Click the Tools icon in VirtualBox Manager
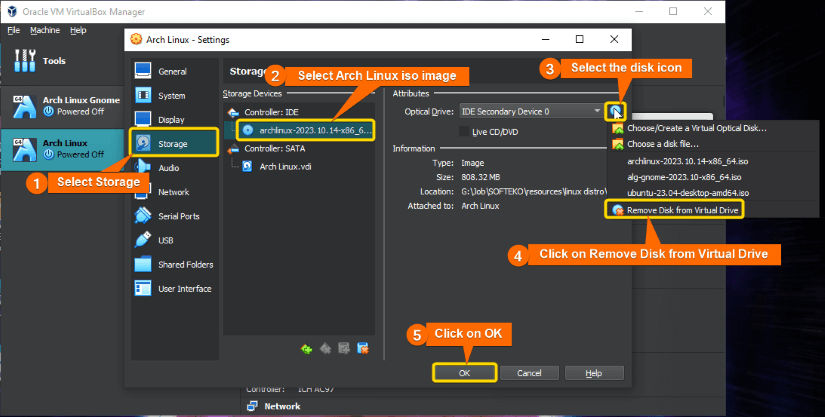825x417 pixels. 25,60
